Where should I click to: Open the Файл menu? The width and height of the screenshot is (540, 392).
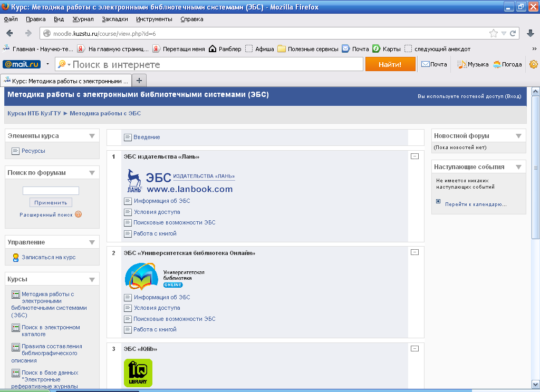11,19
